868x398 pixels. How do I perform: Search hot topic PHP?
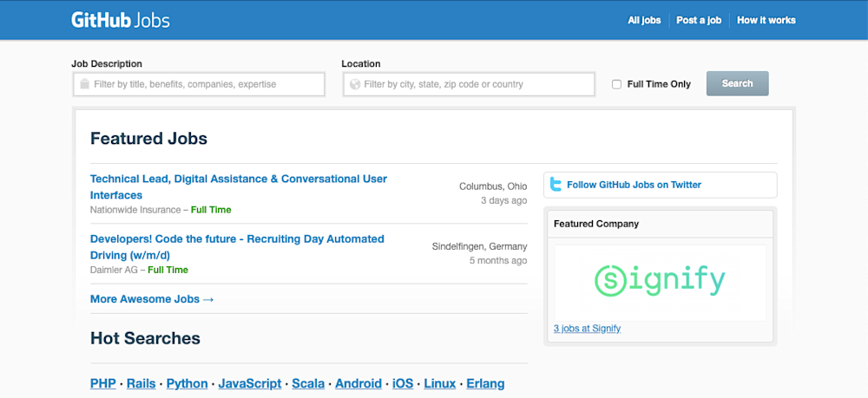[103, 383]
